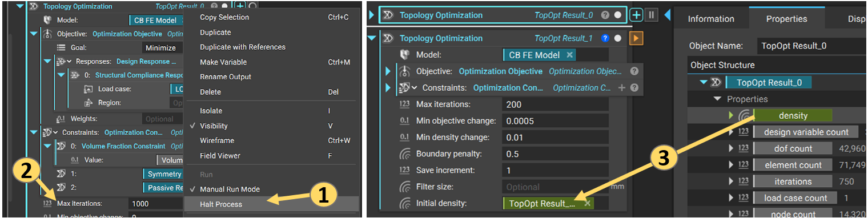868x218 pixels.
Task: Open help icon on Constraints row of TopOpt Result_1
Action: click(634, 88)
